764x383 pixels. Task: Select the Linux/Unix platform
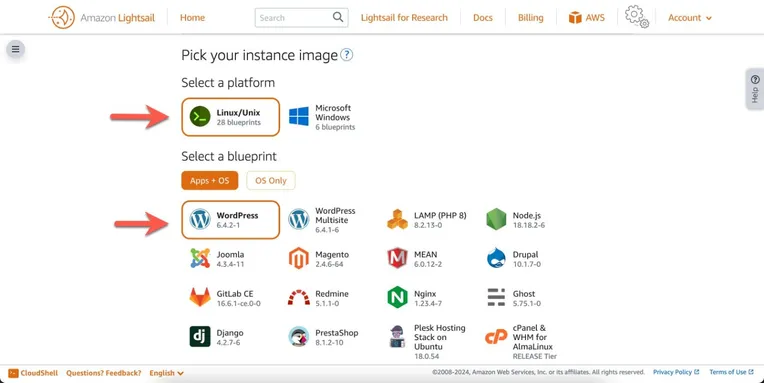click(x=230, y=117)
